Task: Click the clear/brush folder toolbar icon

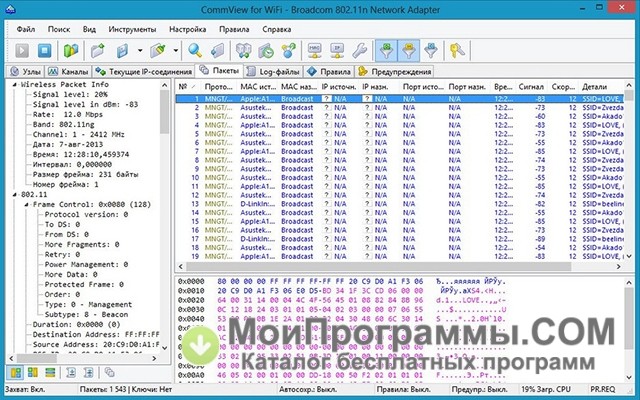Action: 158,51
